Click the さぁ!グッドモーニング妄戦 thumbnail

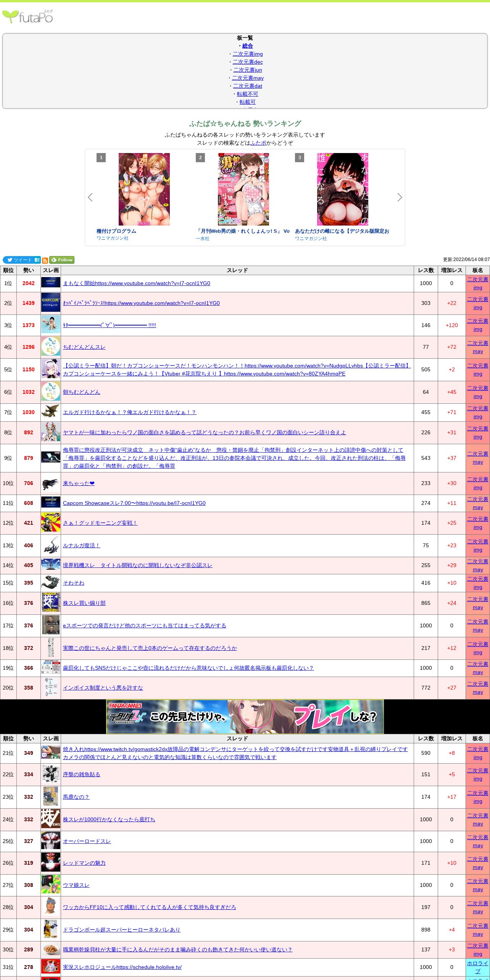(51, 523)
